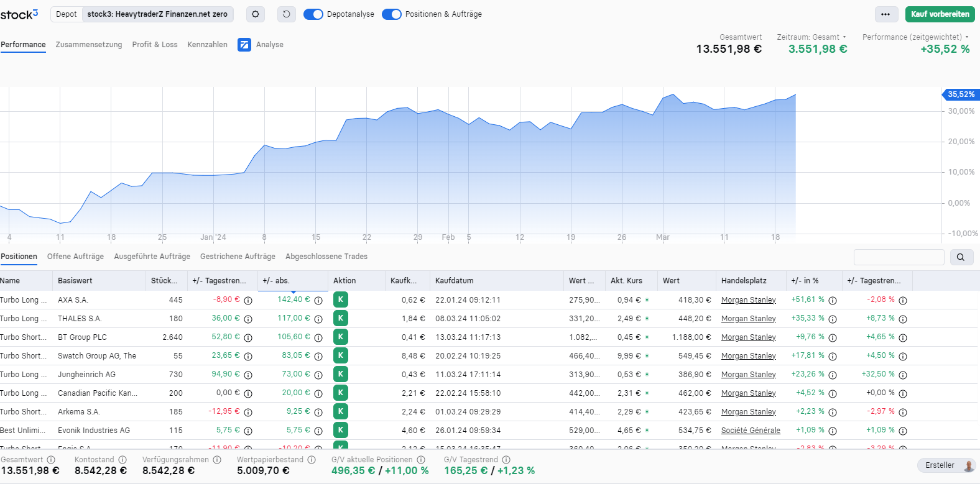
Task: Open the Offene Aufträge tab
Action: 75,257
